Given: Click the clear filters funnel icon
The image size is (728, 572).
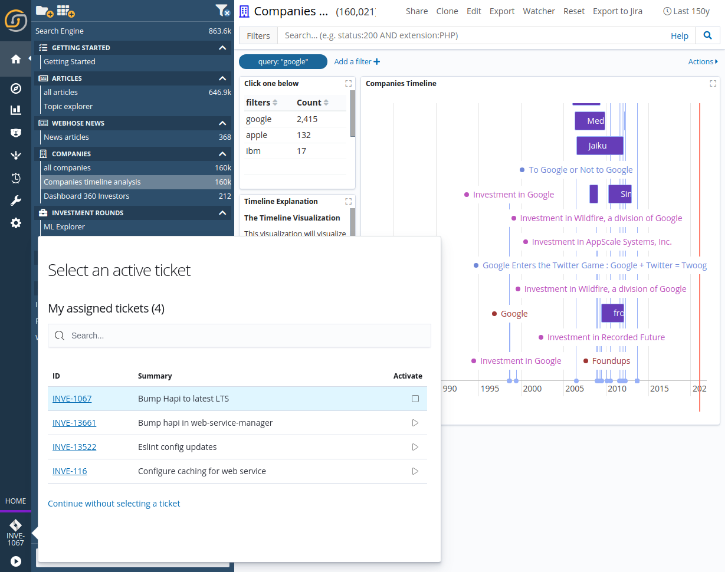Looking at the screenshot, I should point(222,10).
